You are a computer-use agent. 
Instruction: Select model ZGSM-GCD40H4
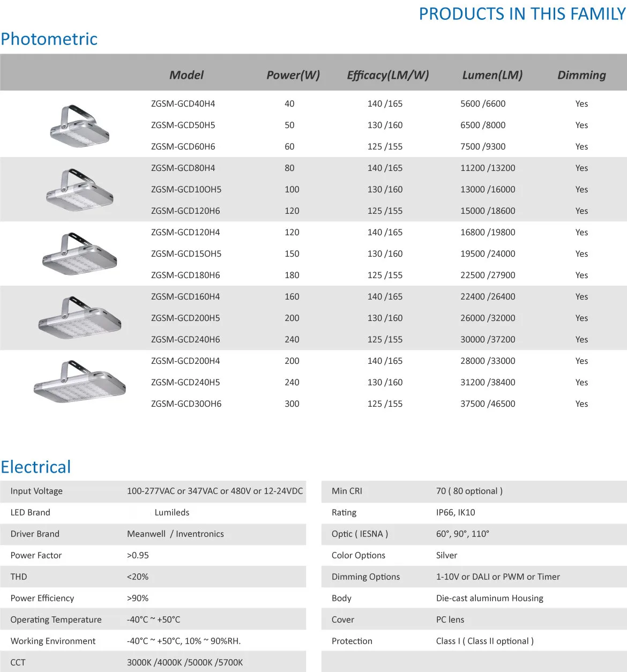point(183,104)
